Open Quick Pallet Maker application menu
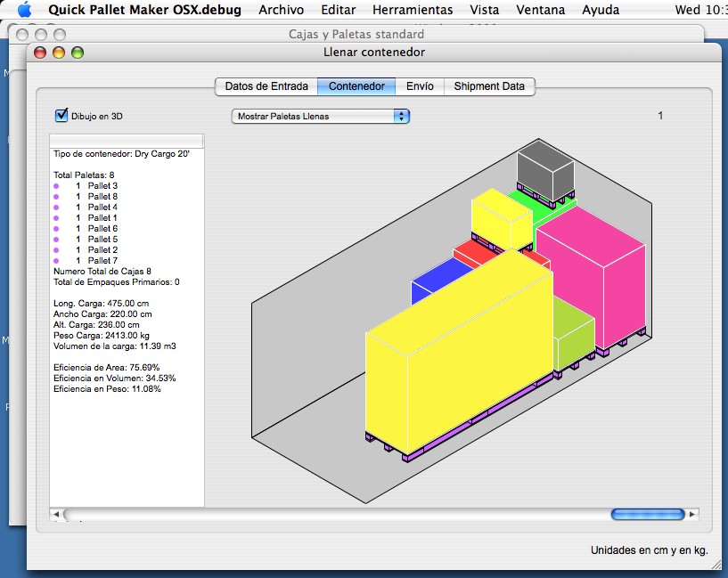Image resolution: width=728 pixels, height=578 pixels. tap(144, 10)
